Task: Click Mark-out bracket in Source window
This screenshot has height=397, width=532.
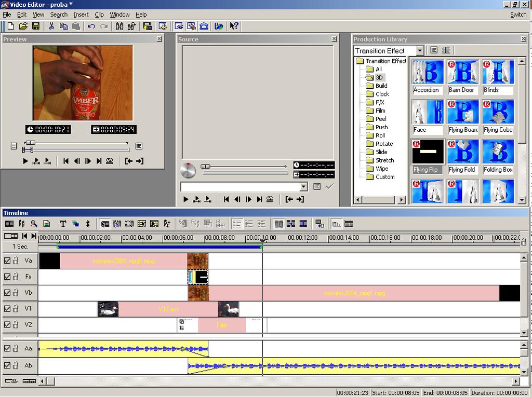Action: [x=300, y=199]
